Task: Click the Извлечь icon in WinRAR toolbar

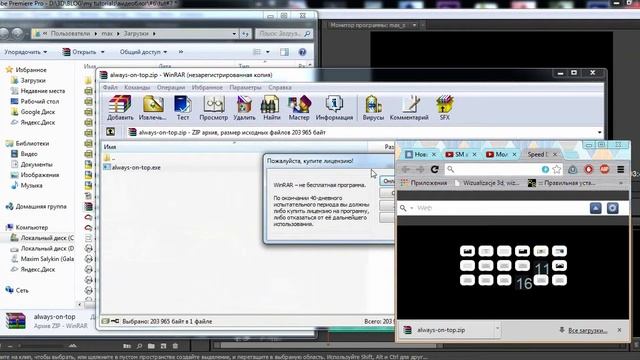Action: click(x=153, y=107)
